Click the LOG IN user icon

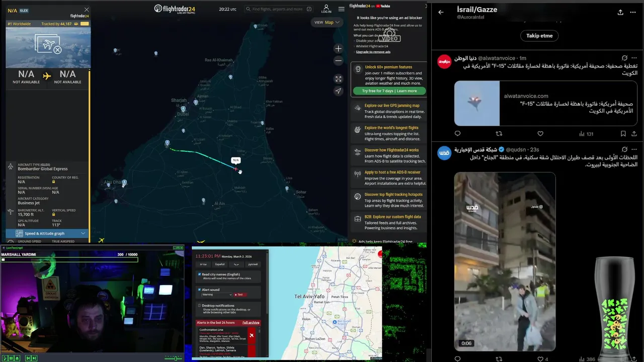326,9
